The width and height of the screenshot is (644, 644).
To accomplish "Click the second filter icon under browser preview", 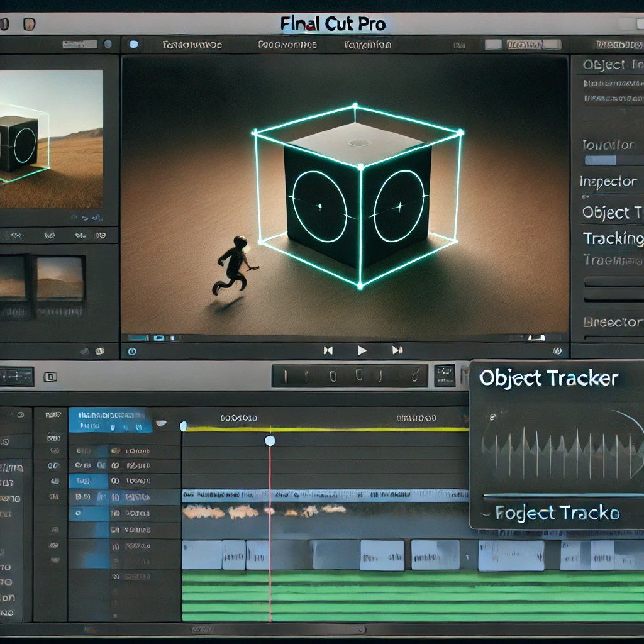I will (x=50, y=235).
